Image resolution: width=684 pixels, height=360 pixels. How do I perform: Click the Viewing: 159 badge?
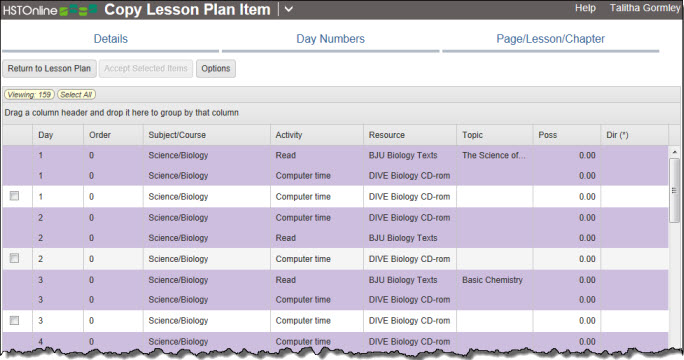(29, 95)
